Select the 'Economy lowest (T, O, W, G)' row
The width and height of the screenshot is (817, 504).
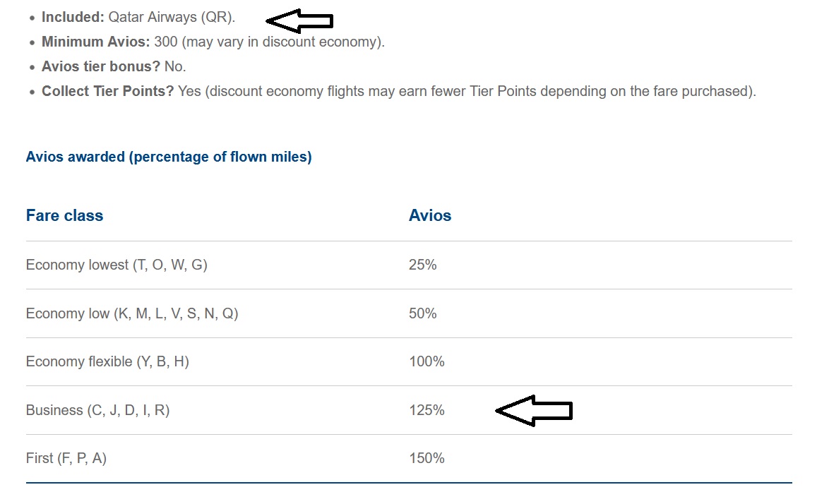pyautogui.click(x=117, y=265)
